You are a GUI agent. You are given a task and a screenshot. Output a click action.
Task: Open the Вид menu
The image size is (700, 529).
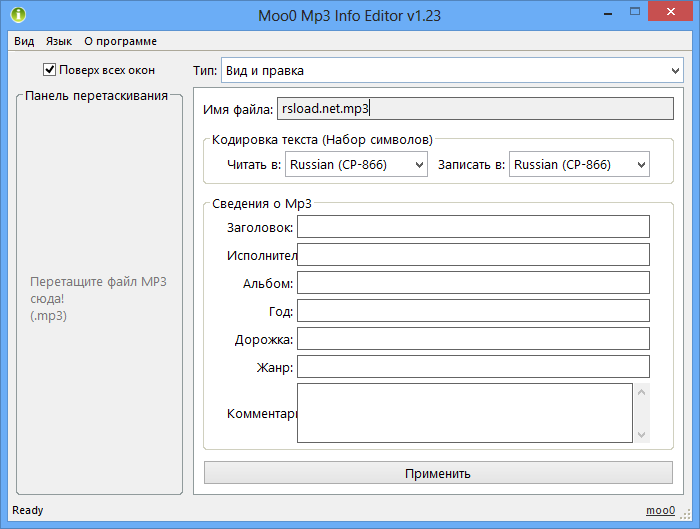(x=24, y=41)
